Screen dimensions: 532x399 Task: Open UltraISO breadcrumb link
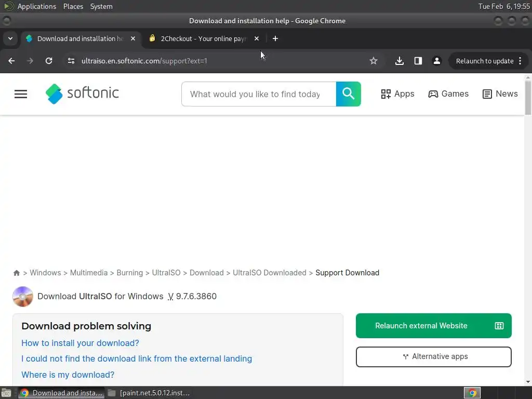coord(166,273)
